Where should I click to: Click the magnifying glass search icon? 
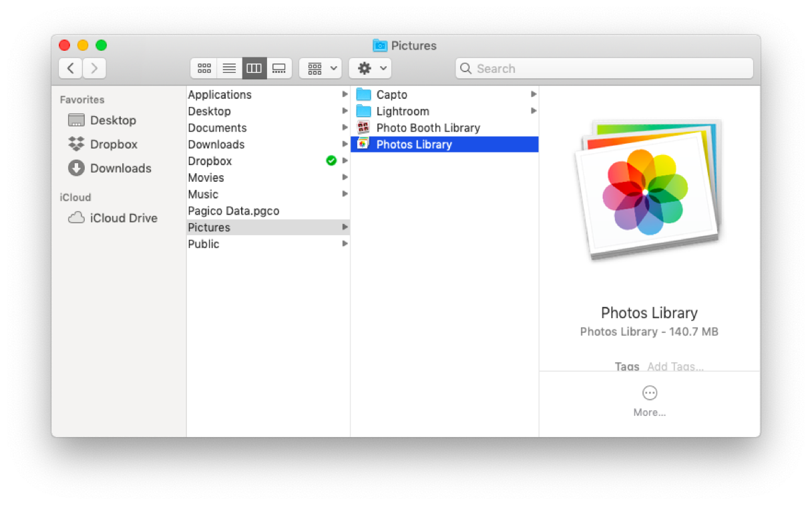coord(466,68)
